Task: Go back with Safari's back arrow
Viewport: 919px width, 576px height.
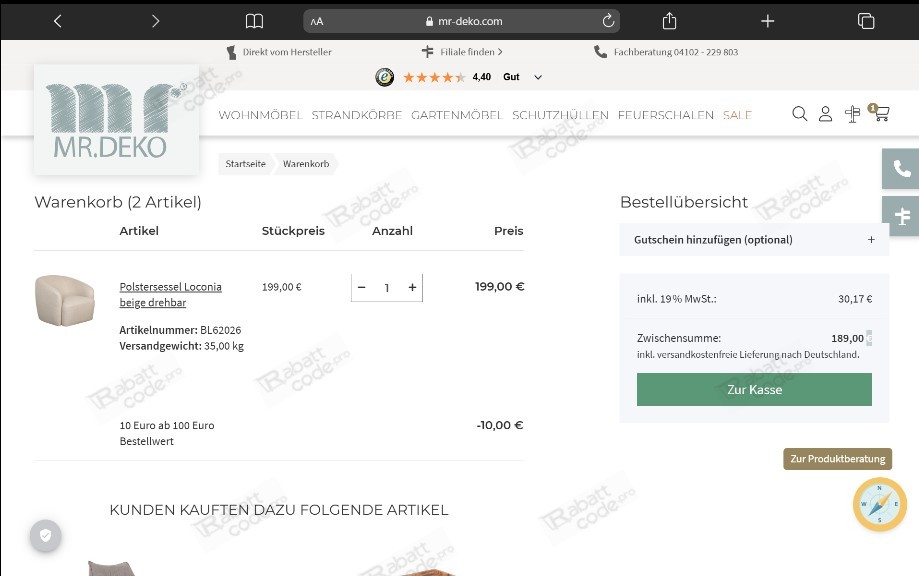Action: pyautogui.click(x=57, y=21)
